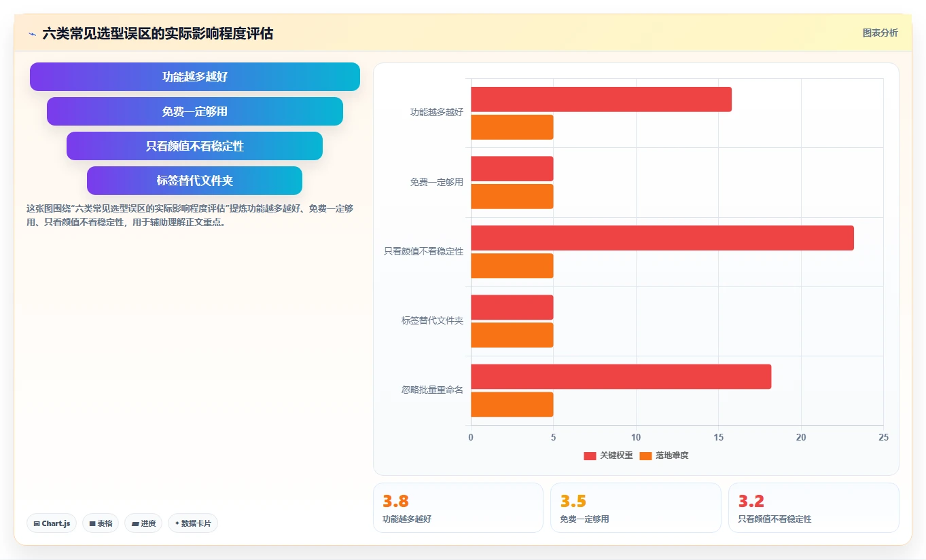Click red bar for 忽略批量重命名
This screenshot has width=926, height=560.
click(x=621, y=376)
